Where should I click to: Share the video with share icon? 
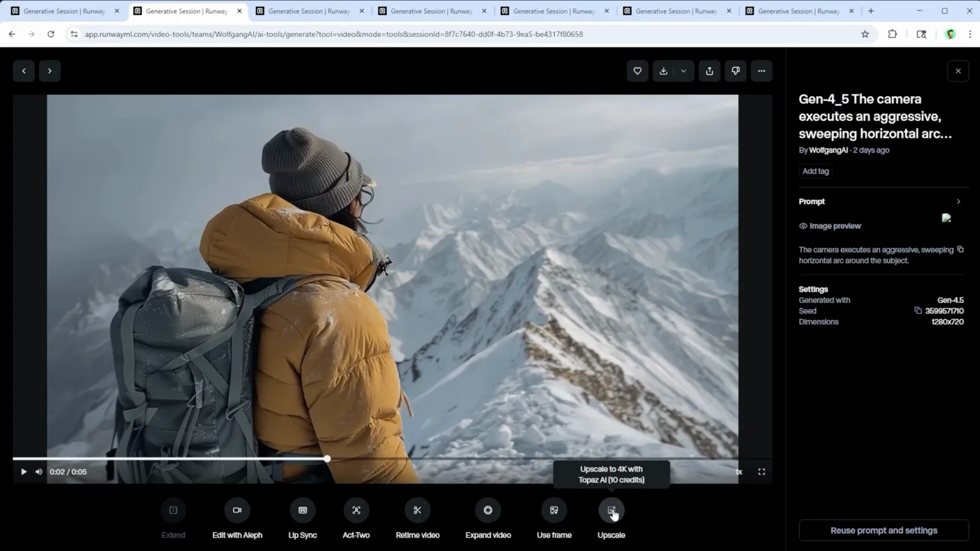click(x=709, y=71)
